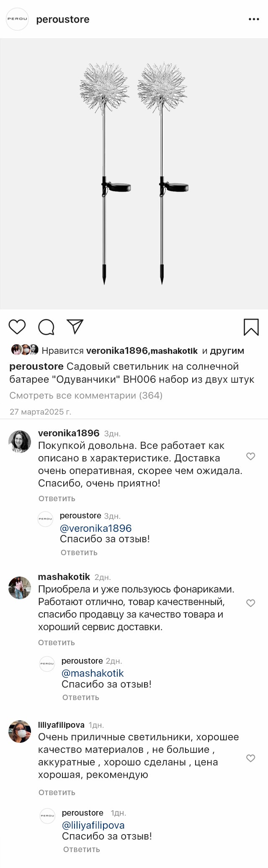Reply to veronika1896's comment
The image size is (268, 868).
[57, 499]
